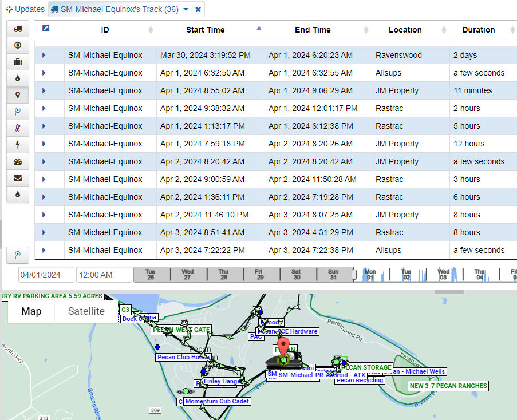Open the speedometer gauge icon
The width and height of the screenshot is (517, 420).
point(18,162)
